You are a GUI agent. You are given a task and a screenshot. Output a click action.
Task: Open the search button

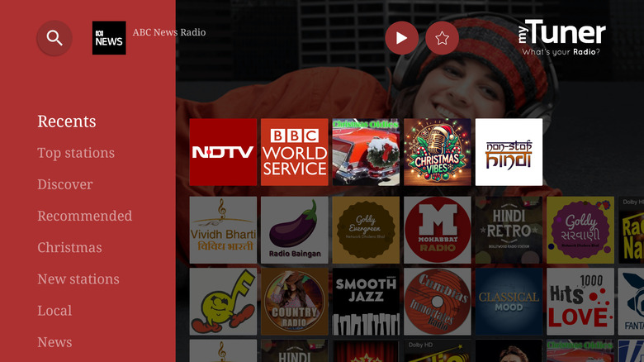click(54, 38)
